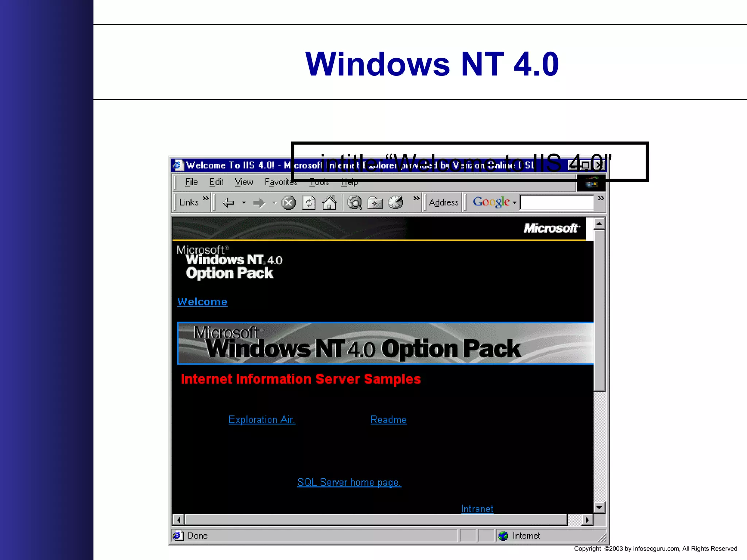
Task: Expand hidden toolbar buttons chevron before Address
Action: coord(416,198)
